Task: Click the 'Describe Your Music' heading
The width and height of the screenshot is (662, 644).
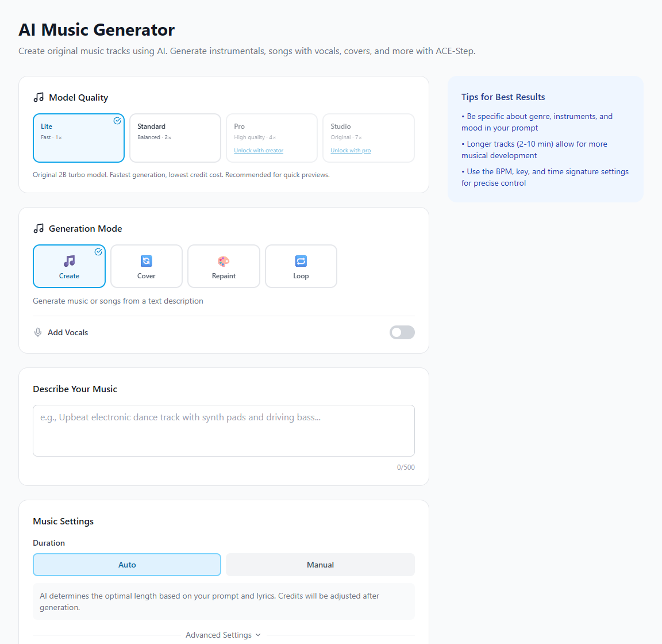Action: pyautogui.click(x=75, y=389)
